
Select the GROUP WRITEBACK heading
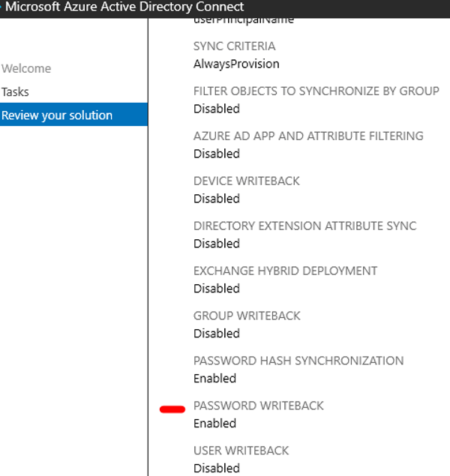(x=247, y=316)
